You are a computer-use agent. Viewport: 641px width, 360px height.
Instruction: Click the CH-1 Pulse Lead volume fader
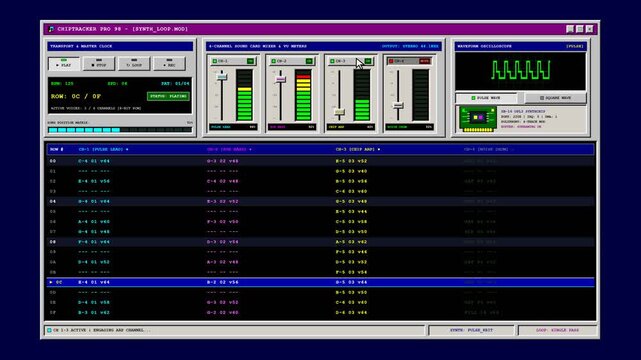(222, 76)
